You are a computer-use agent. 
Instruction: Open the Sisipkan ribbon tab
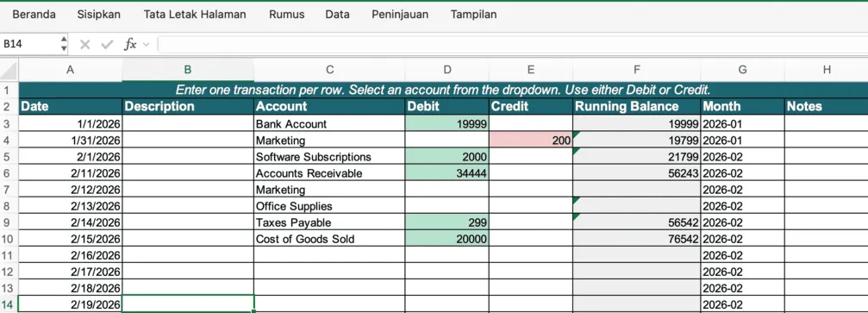[x=99, y=15]
